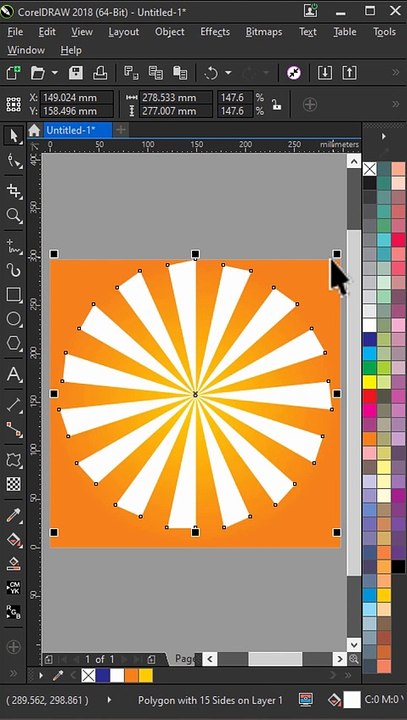The height and width of the screenshot is (720, 407).
Task: Click the horizontal scrollbar right arrow
Action: point(339,659)
